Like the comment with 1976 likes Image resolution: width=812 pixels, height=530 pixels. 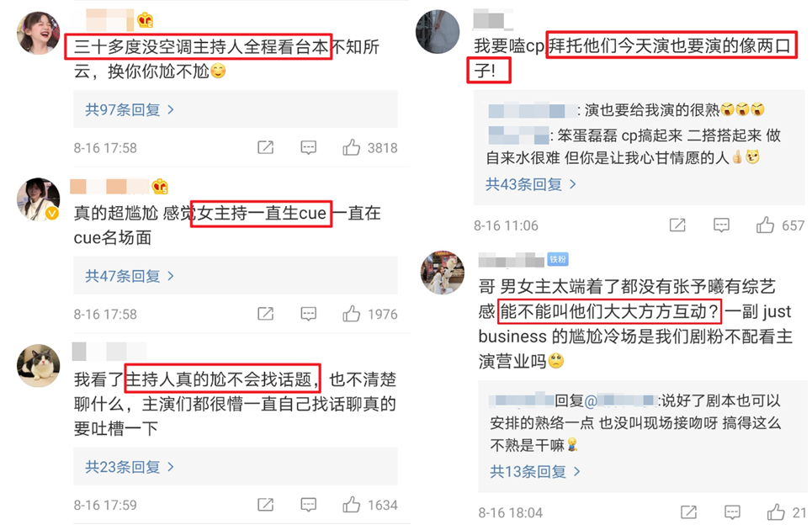[x=351, y=314]
